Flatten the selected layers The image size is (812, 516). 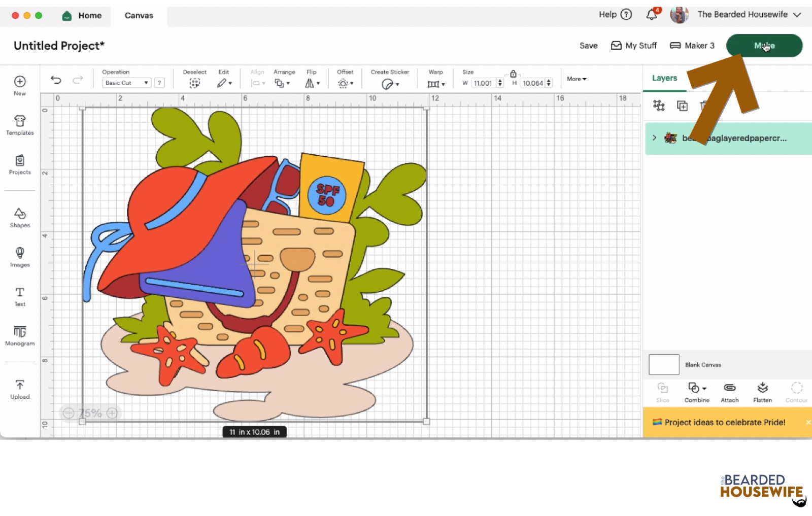pos(762,392)
